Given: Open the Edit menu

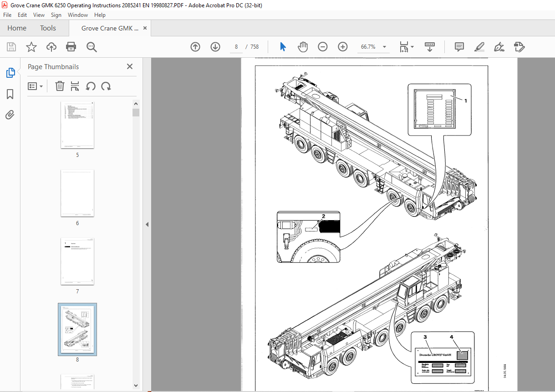Looking at the screenshot, I should pos(22,15).
